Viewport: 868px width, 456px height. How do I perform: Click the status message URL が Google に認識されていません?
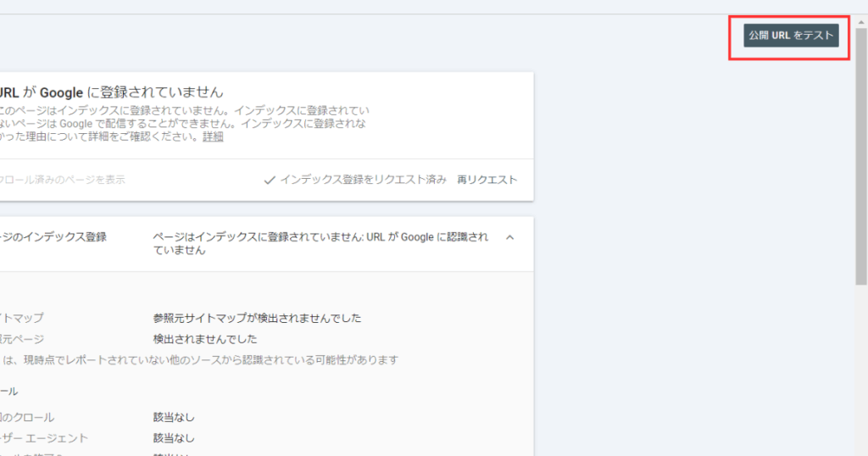click(320, 243)
